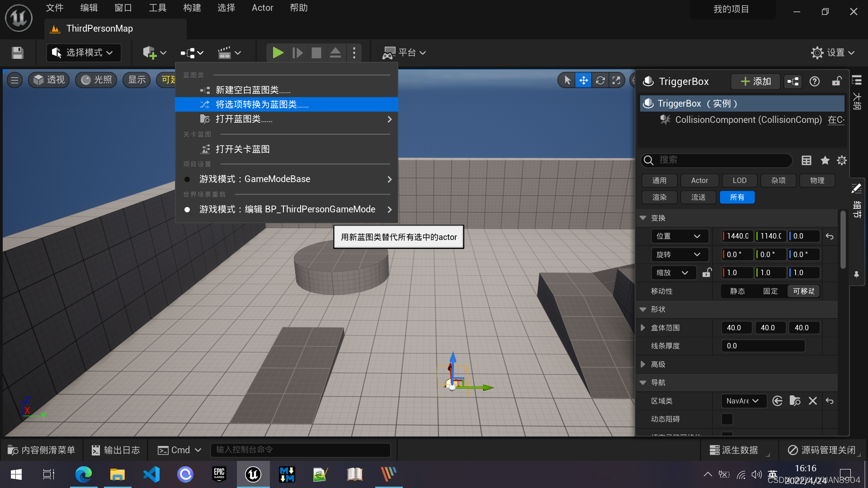This screenshot has width=868, height=488.
Task: Choose 将选项转换为蓝图类 menu entry
Action: pyautogui.click(x=262, y=104)
